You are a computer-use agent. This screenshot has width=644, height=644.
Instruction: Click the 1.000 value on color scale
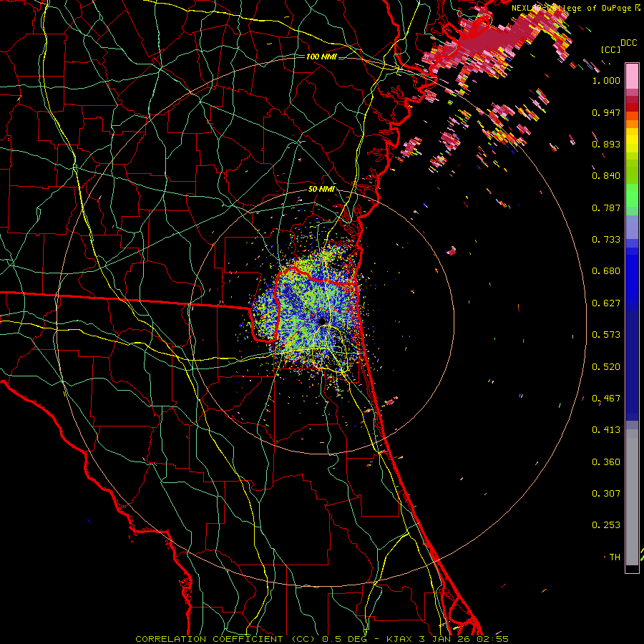point(606,81)
